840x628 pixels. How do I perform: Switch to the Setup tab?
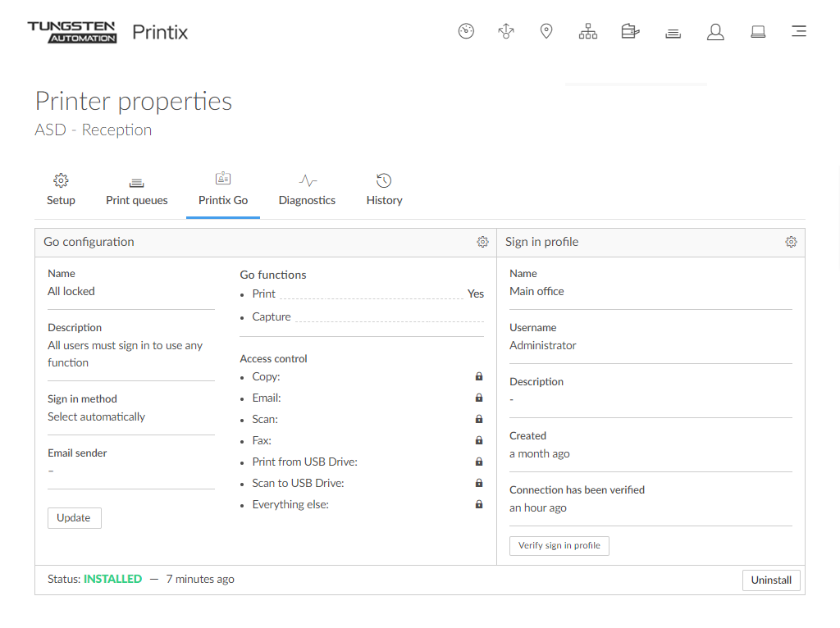tap(61, 190)
